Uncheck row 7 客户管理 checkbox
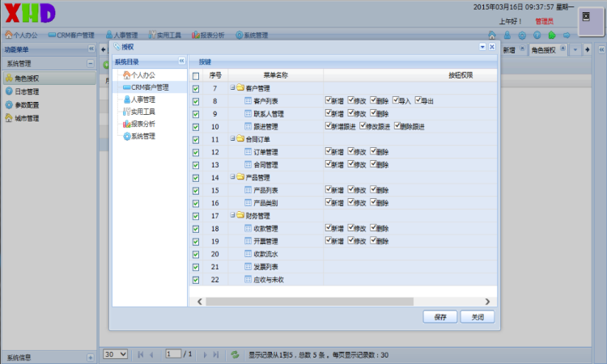607x364 pixels. [x=196, y=89]
